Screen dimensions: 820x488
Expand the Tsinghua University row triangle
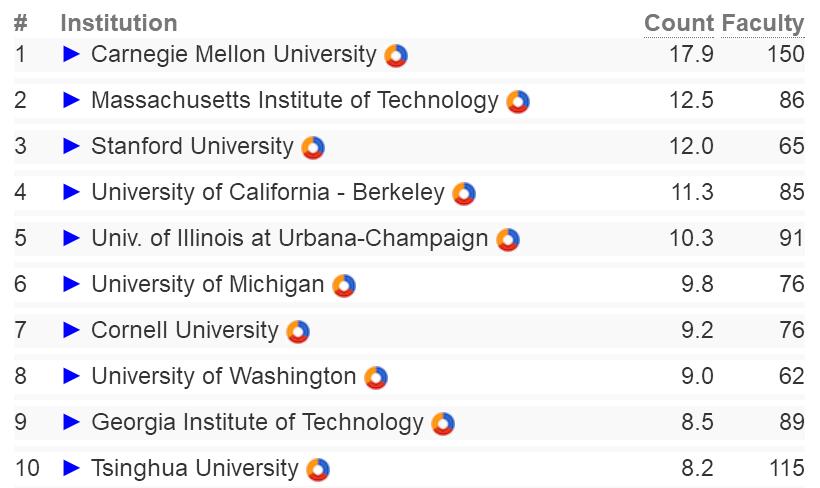[71, 468]
